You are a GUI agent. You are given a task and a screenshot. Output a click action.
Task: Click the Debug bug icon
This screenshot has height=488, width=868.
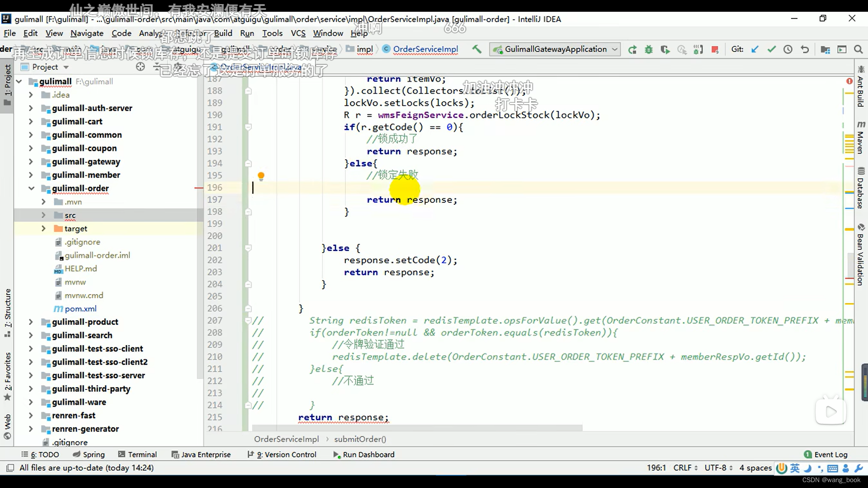click(x=649, y=49)
